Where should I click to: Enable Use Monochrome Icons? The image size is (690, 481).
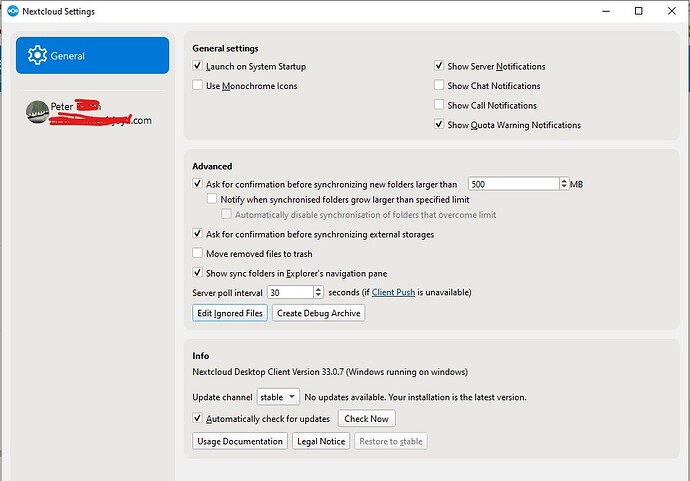pyautogui.click(x=198, y=85)
